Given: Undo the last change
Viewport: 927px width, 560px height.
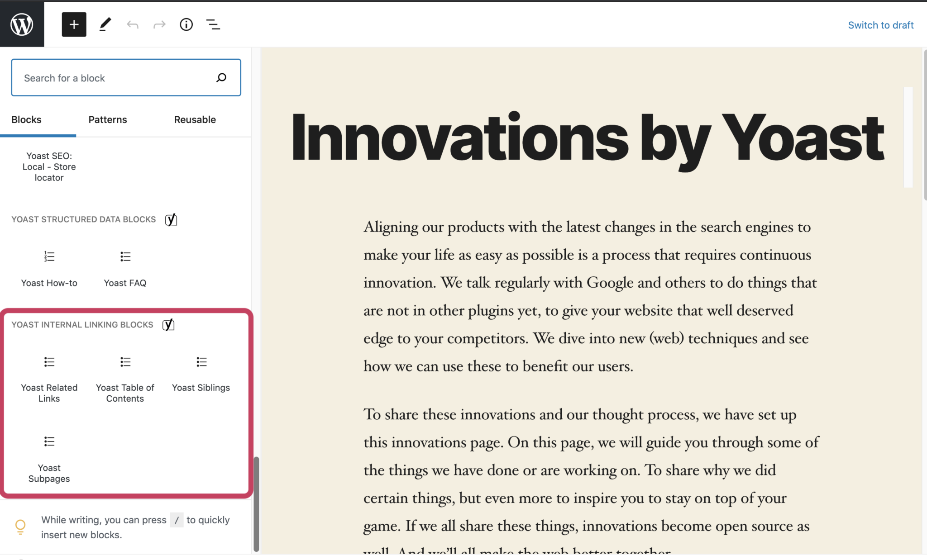Looking at the screenshot, I should 133,24.
